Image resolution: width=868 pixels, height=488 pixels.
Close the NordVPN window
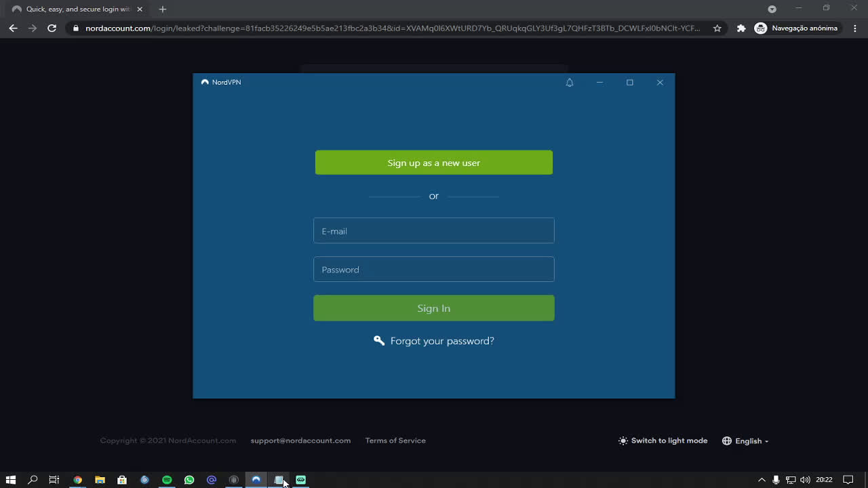coord(660,82)
